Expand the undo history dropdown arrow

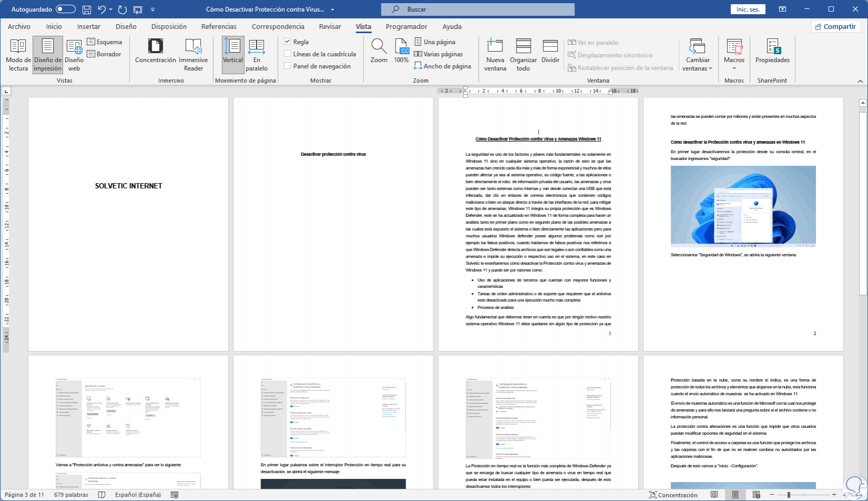112,9
